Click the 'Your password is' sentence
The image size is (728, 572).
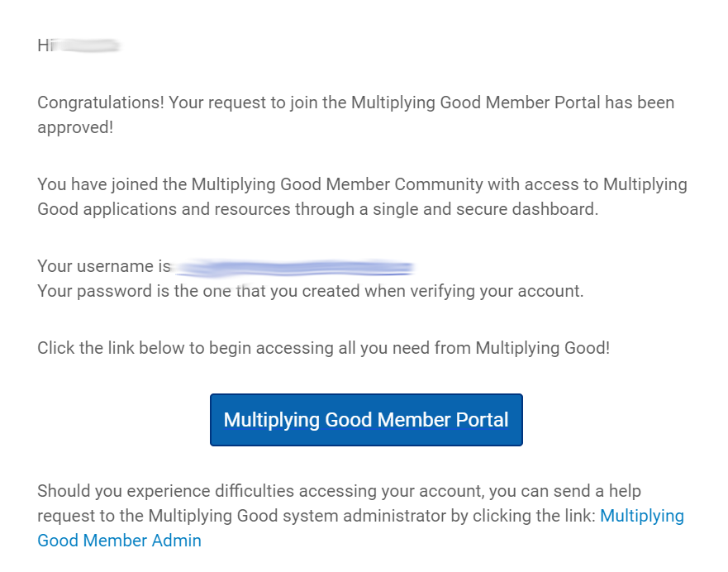[x=311, y=291]
